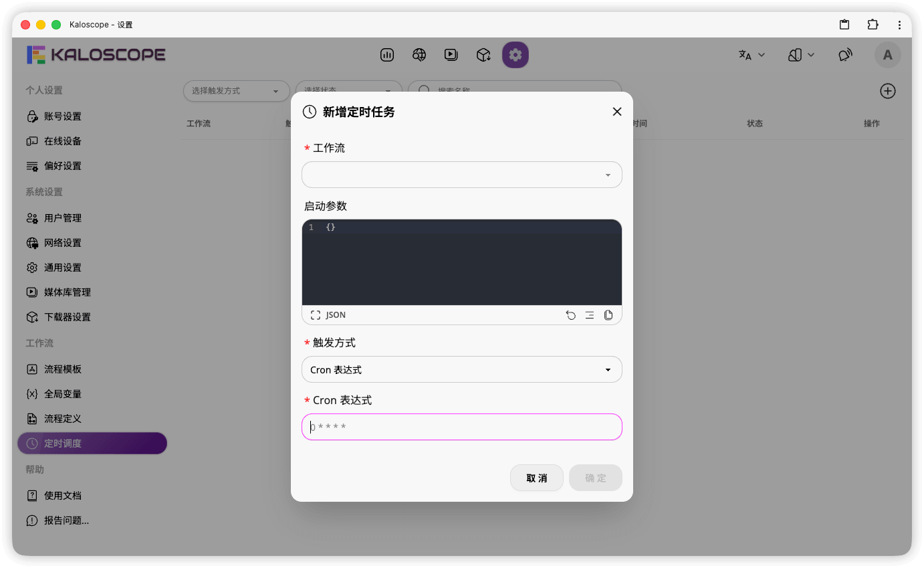
Task: Expand the 工作流 dropdown in dialog
Action: (462, 175)
